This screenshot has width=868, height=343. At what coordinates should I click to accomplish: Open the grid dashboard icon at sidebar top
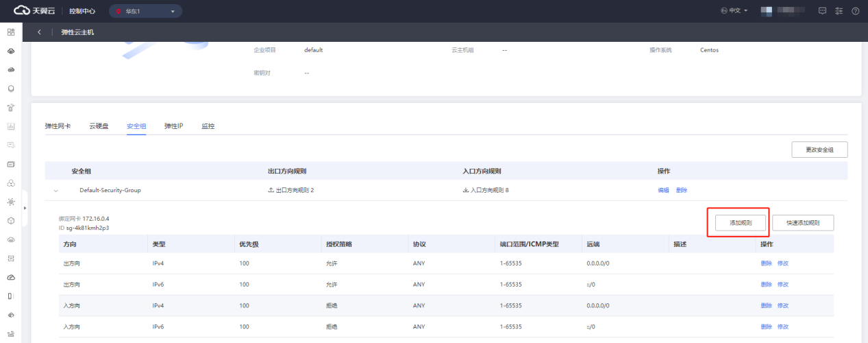[11, 32]
